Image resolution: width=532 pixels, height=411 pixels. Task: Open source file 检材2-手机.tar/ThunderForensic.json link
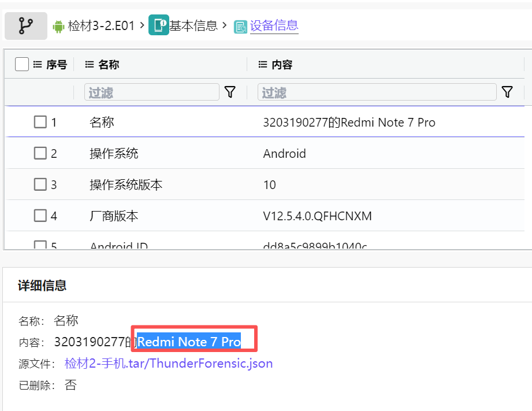(x=169, y=364)
